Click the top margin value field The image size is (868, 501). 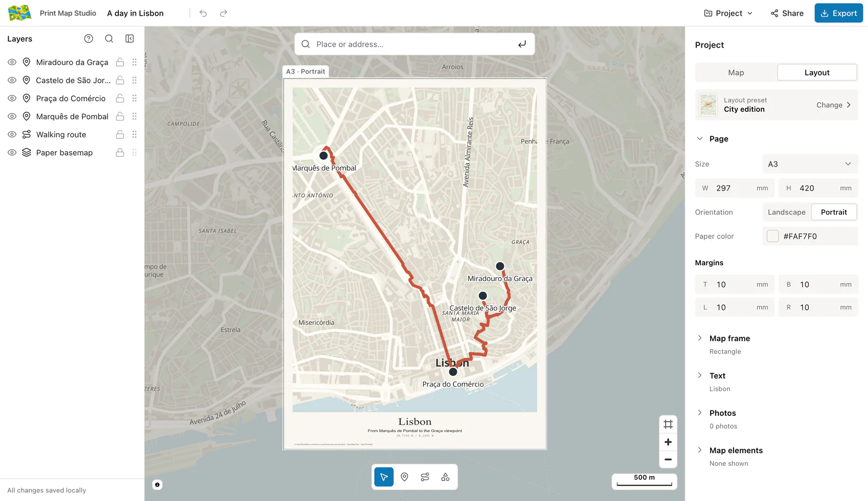(x=735, y=284)
